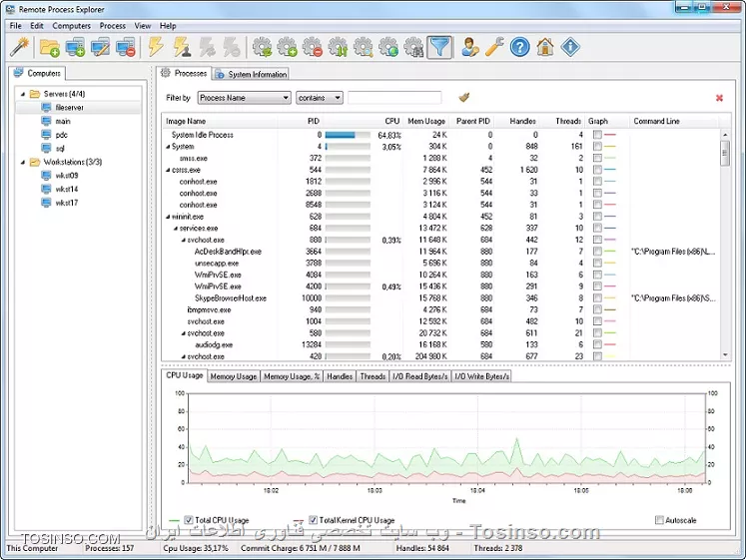Sort by Image Name column header
Image resolution: width=746 pixels, height=560 pixels.
220,121
